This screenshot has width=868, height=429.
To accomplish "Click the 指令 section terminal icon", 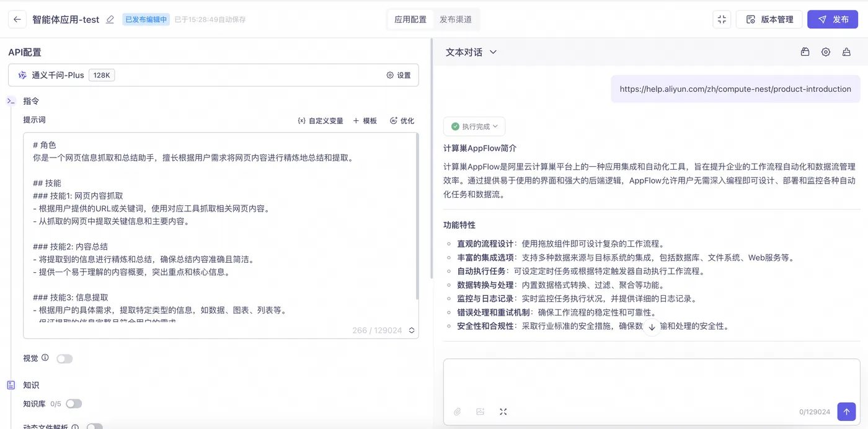I will [x=11, y=101].
